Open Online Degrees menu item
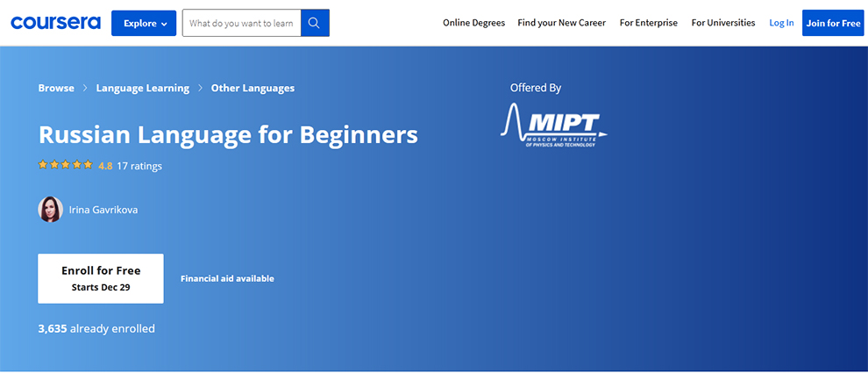This screenshot has width=868, height=373. pos(473,23)
